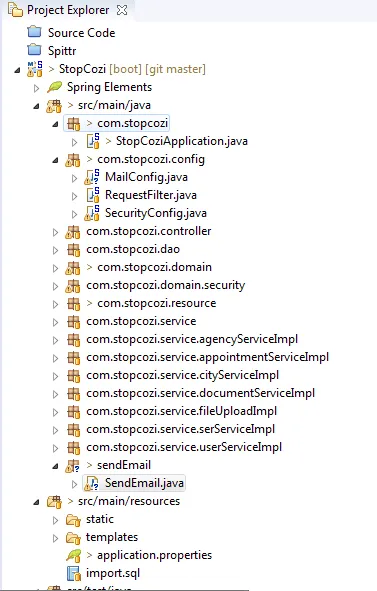Close the Project Explorer view tab
377x591 pixels.
[122, 10]
